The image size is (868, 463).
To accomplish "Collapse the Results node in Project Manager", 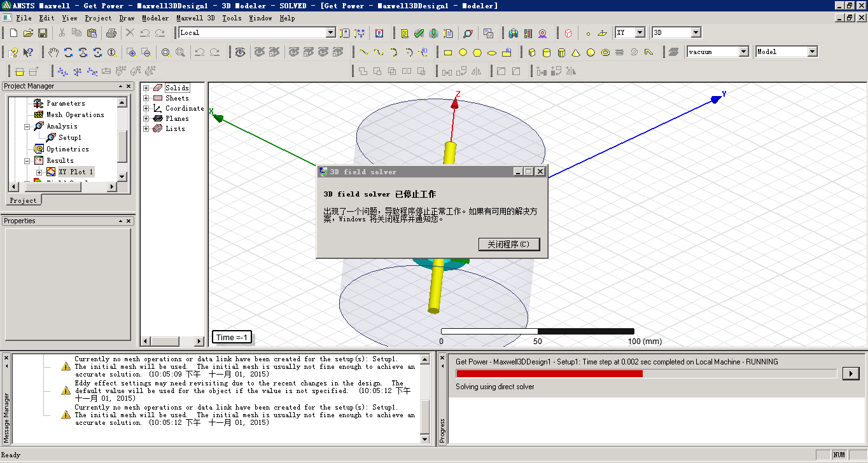I will pos(27,161).
